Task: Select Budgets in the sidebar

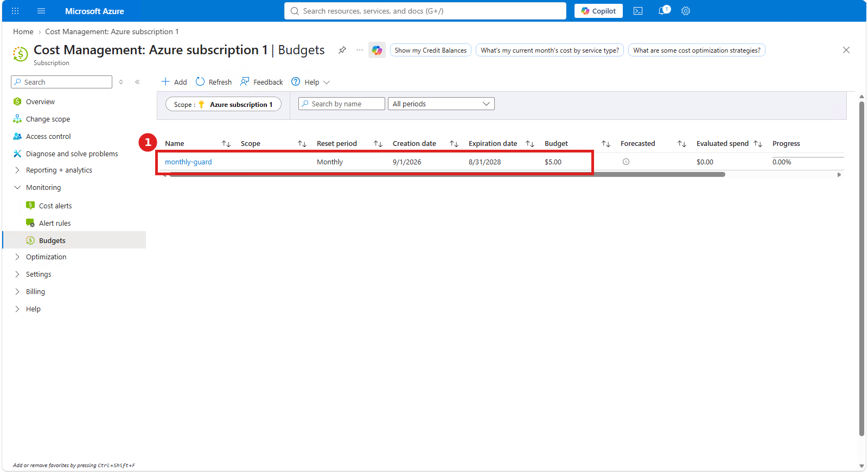Action: tap(74, 240)
